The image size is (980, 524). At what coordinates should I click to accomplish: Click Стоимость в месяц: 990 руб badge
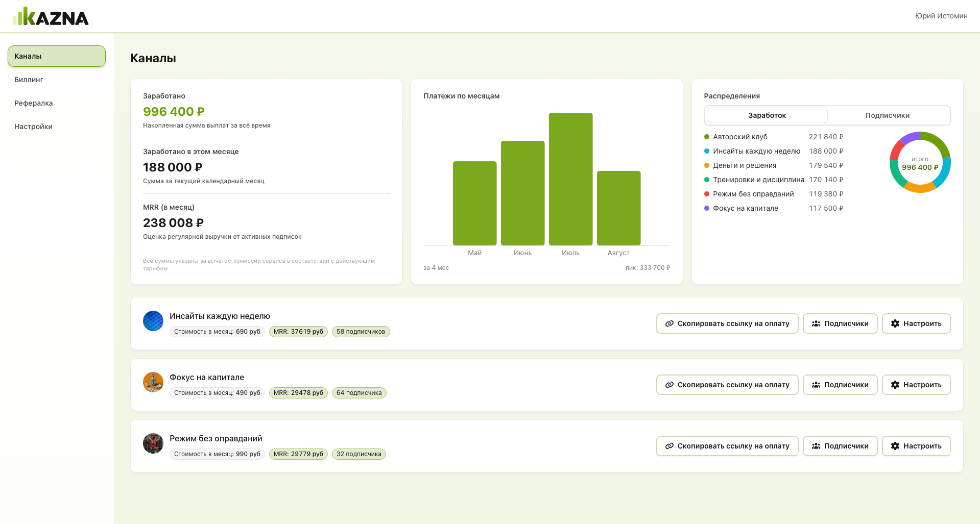217,454
